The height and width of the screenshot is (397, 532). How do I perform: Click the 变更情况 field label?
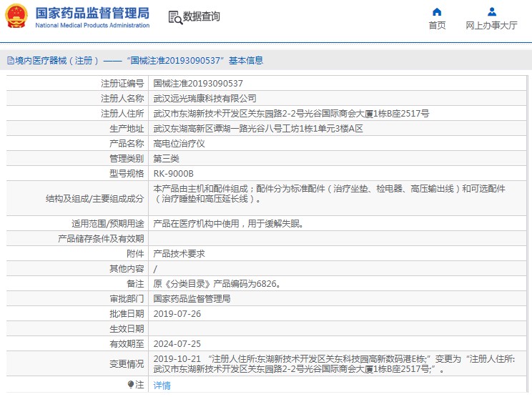pos(127,364)
